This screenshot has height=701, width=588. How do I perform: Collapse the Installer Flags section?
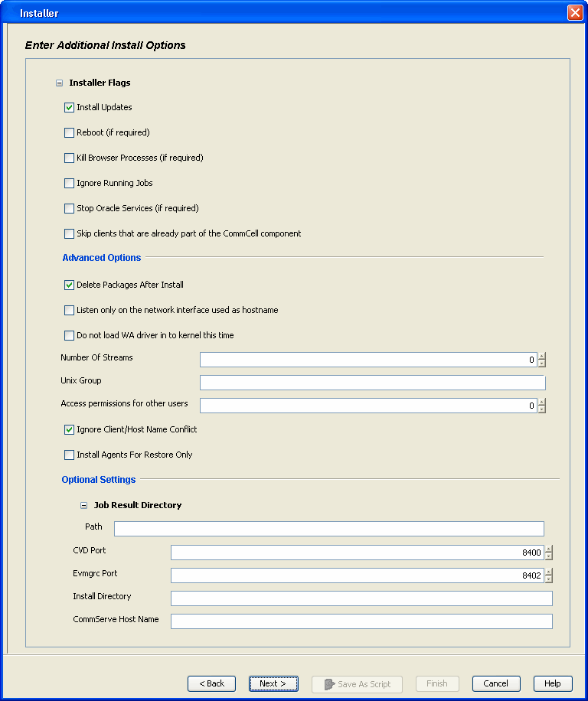[59, 83]
